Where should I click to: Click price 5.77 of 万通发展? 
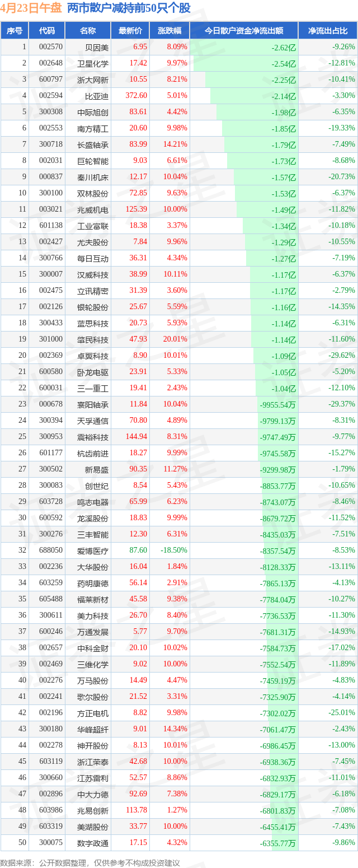click(x=140, y=632)
